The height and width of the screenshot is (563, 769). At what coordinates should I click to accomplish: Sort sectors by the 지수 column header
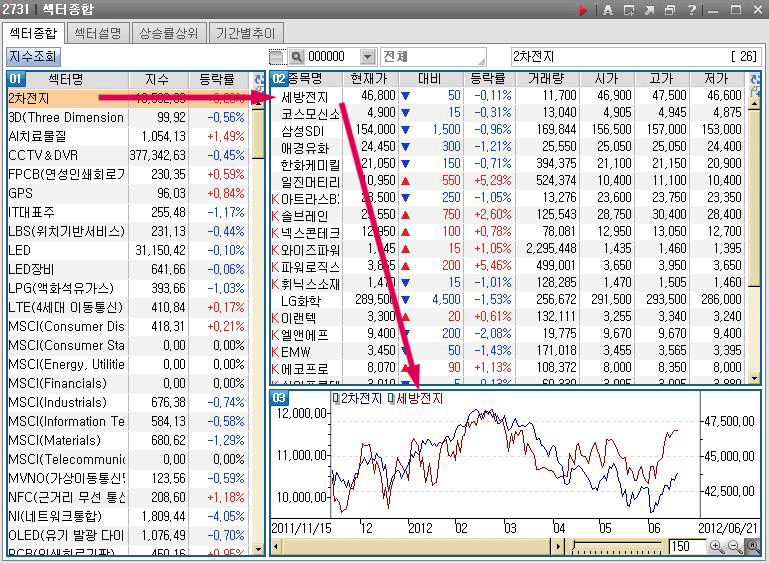pos(158,79)
